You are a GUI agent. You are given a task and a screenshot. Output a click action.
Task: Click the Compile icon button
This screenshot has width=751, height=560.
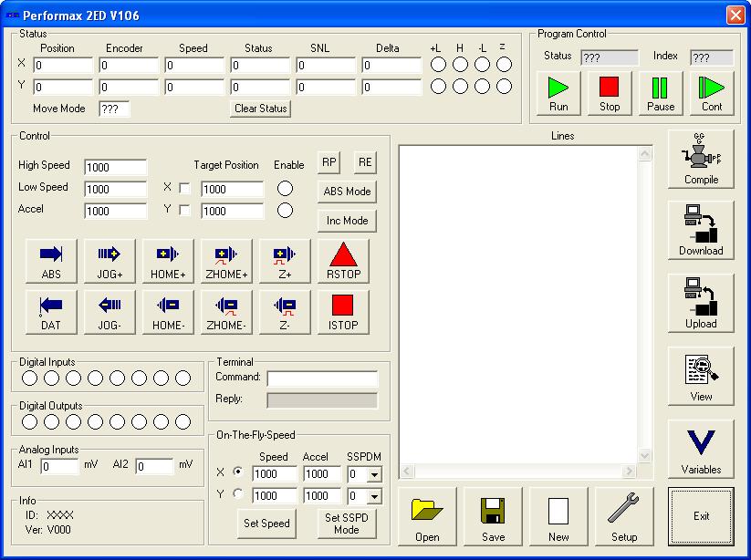[701, 159]
